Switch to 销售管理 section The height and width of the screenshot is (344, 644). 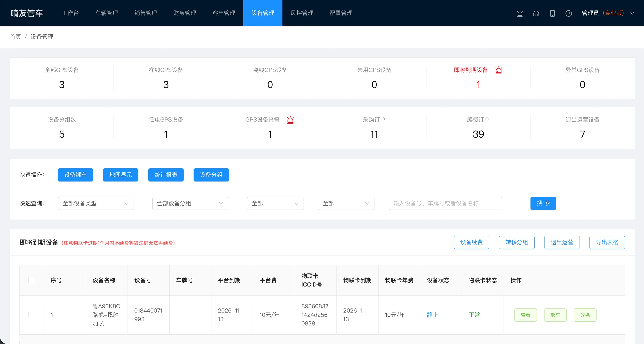pyautogui.click(x=146, y=13)
